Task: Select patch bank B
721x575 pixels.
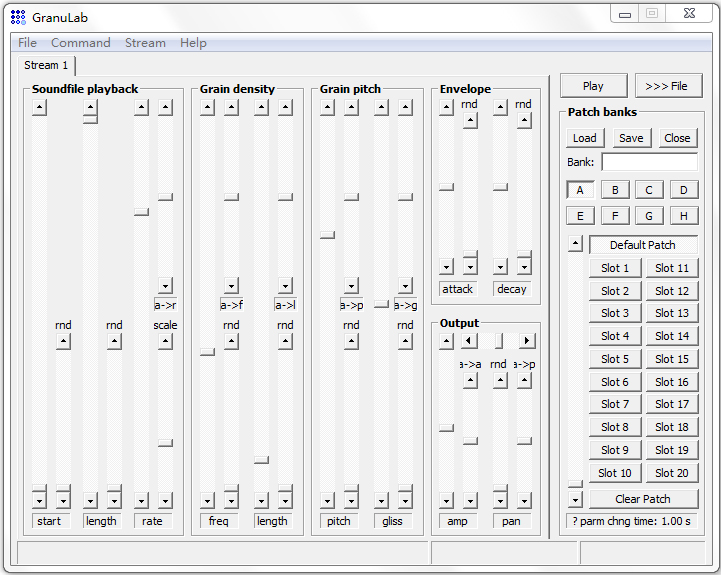Action: [x=615, y=190]
